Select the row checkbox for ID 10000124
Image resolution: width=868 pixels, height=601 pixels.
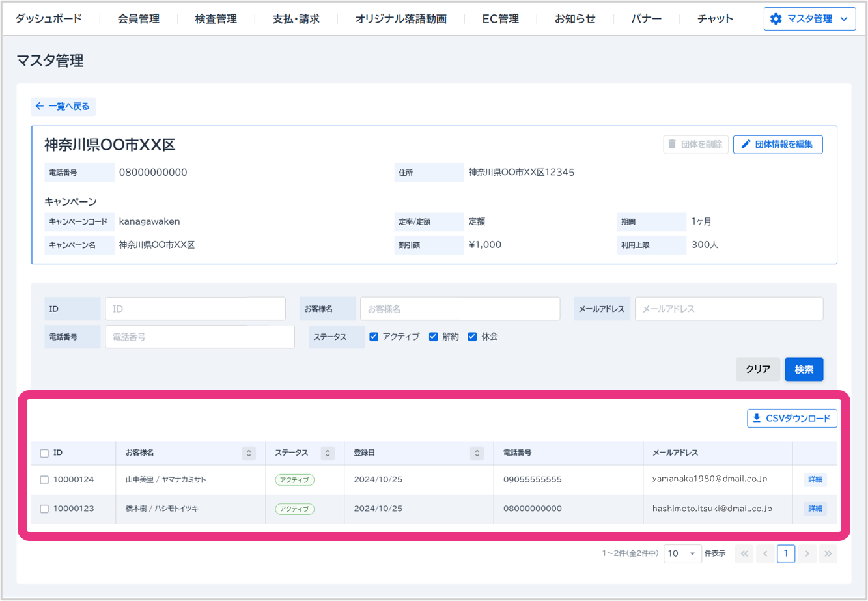(x=44, y=480)
